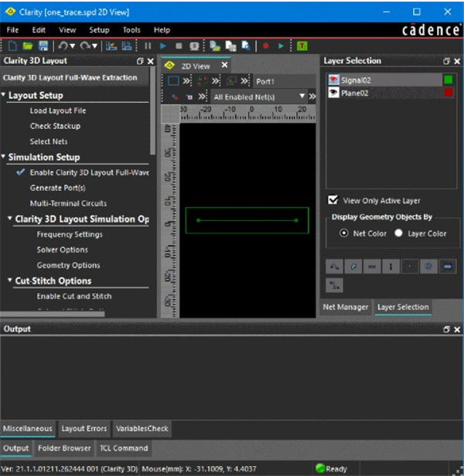Switch to the Layout Errors tab
Screen dimensions: 464x476
click(84, 429)
